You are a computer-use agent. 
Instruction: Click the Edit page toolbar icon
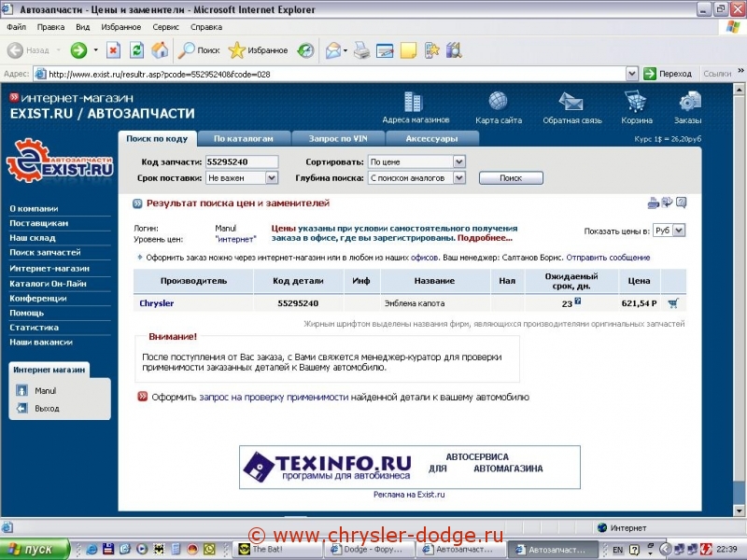385,50
